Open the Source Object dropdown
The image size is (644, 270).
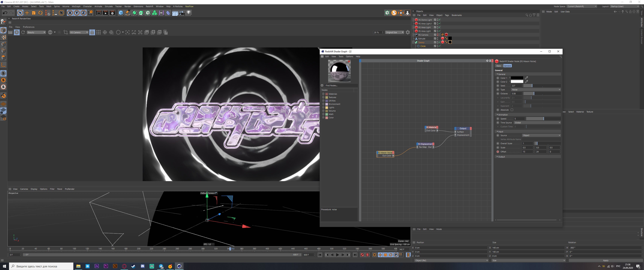point(541,136)
